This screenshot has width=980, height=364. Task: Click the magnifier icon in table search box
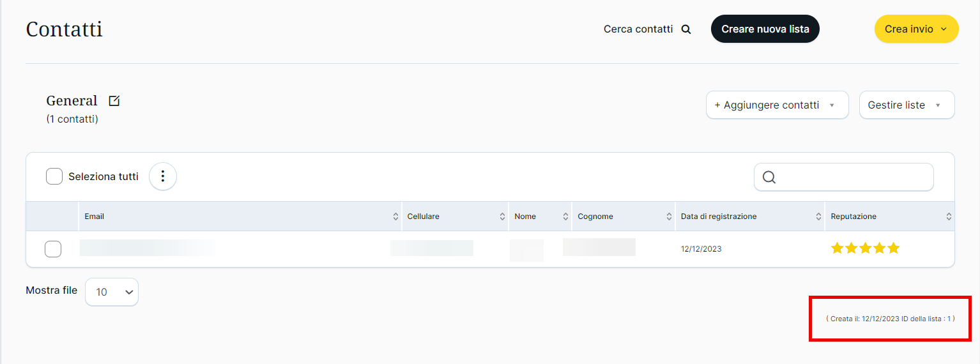coord(769,178)
